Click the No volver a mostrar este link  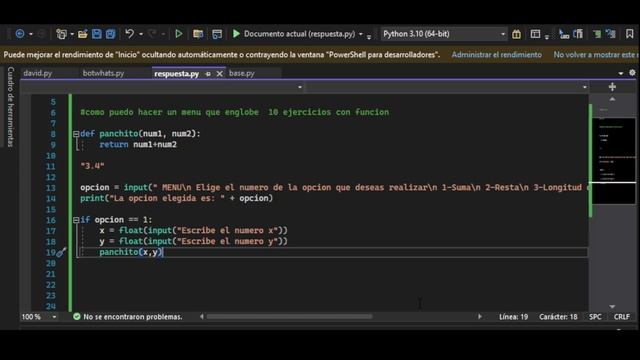[x=596, y=55]
